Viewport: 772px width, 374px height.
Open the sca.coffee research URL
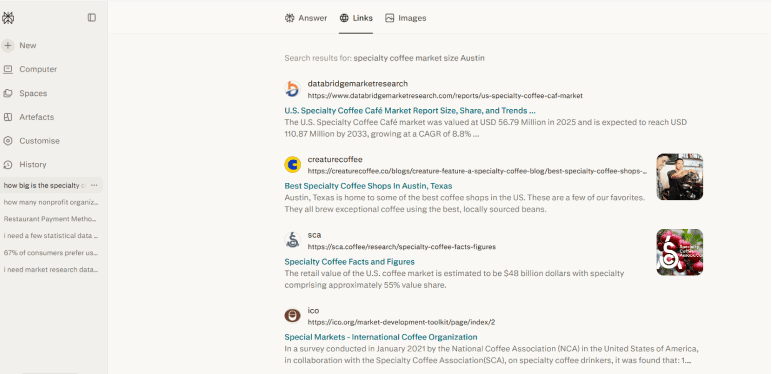pyautogui.click(x=402, y=247)
